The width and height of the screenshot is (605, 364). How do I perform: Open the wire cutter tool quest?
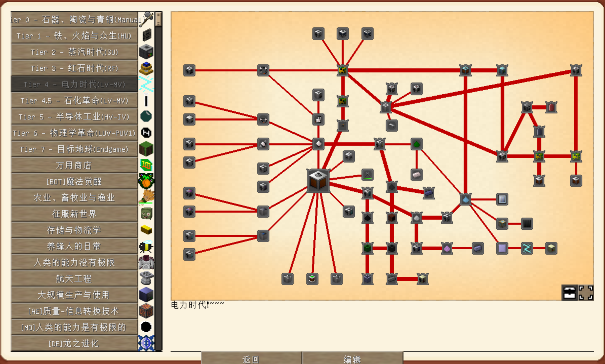367,175
